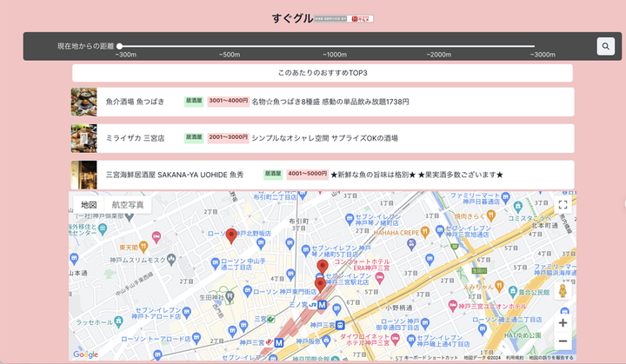Click ローソン トーアロード店 store marker
Viewport: 626px width, 364px height.
click(x=196, y=339)
